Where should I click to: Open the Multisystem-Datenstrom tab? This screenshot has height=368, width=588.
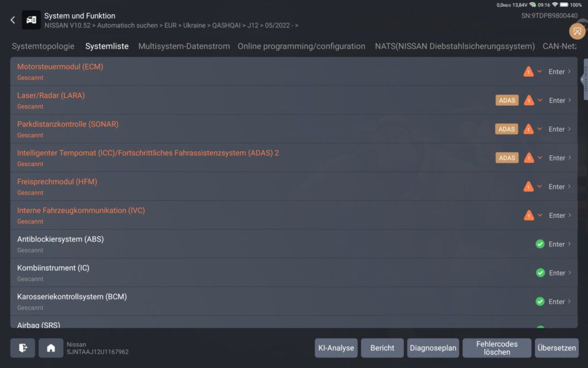pyautogui.click(x=183, y=46)
